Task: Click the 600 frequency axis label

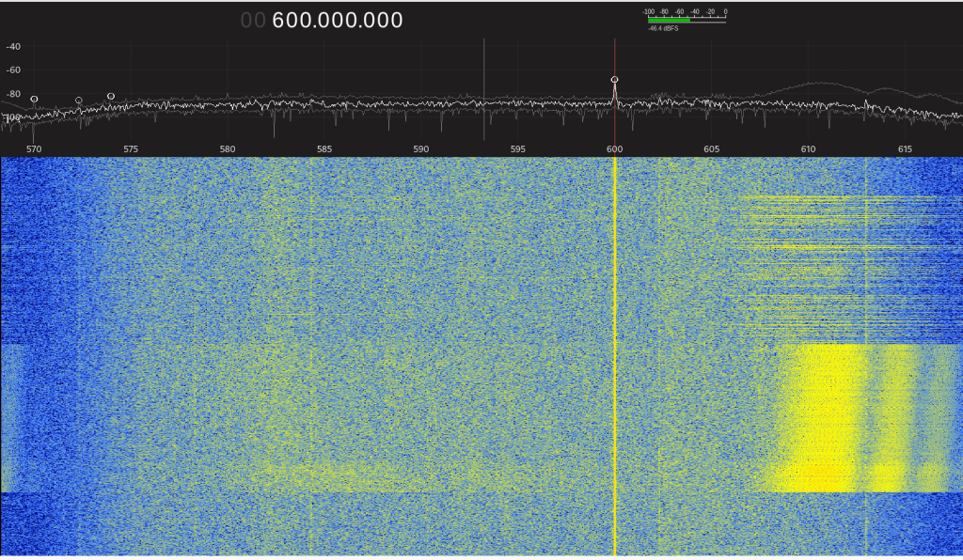Action: click(x=615, y=149)
